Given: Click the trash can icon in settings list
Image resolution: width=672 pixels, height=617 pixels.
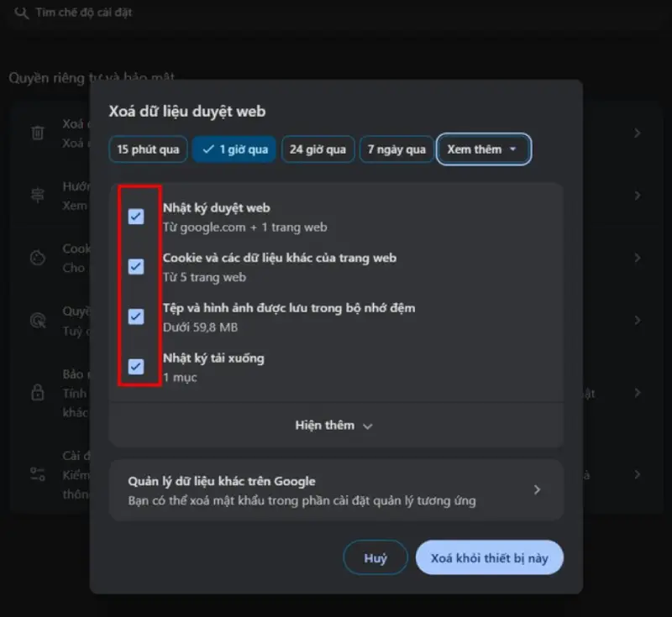Looking at the screenshot, I should click(x=38, y=133).
